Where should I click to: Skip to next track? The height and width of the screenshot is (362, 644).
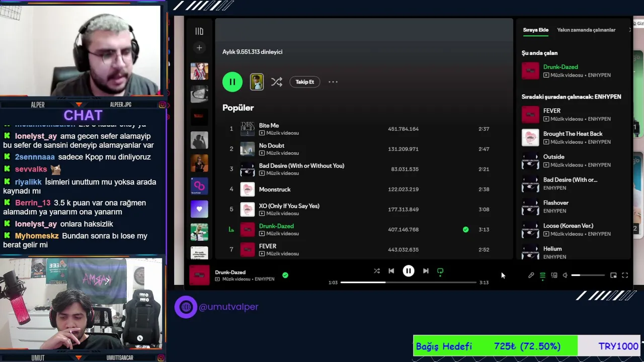pyautogui.click(x=426, y=271)
